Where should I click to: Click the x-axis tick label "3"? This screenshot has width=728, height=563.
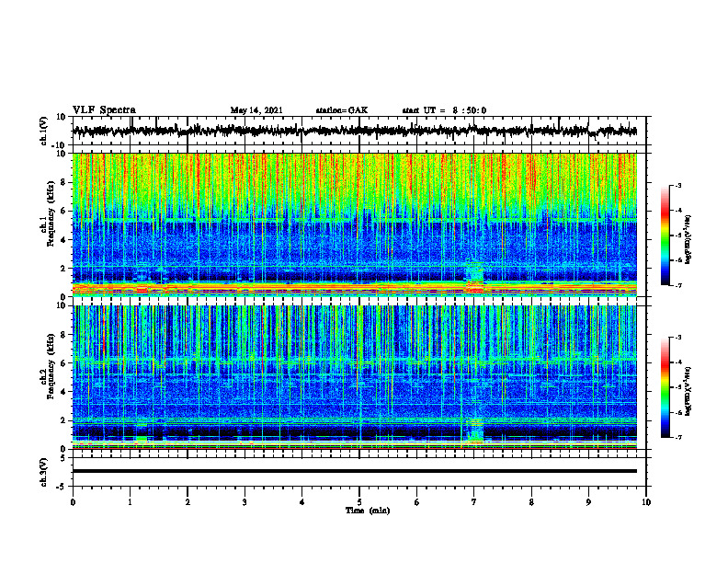click(245, 502)
